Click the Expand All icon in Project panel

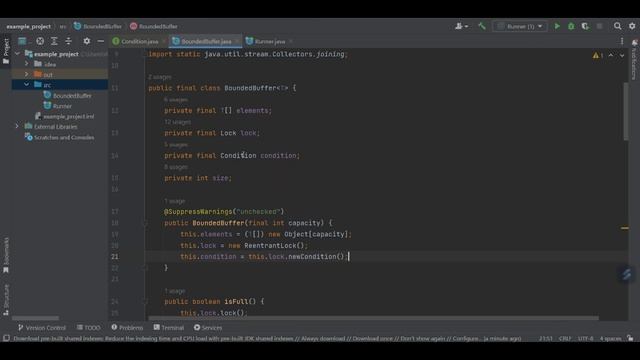click(x=54, y=41)
